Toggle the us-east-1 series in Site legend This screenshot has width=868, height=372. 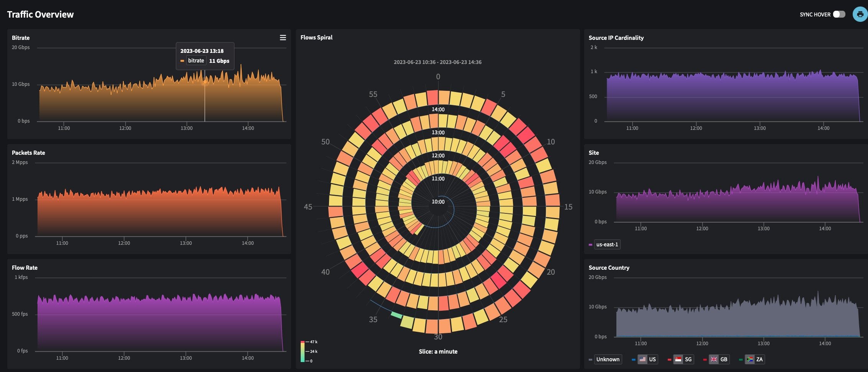point(607,244)
